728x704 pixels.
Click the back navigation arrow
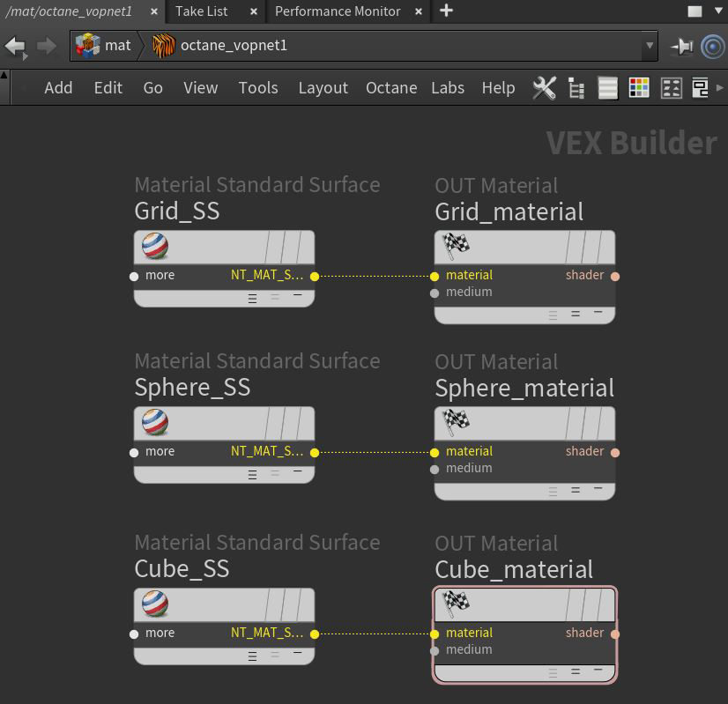(15, 46)
